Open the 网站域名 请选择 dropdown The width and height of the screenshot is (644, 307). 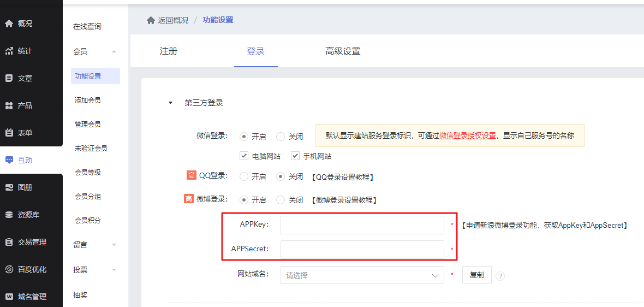pyautogui.click(x=362, y=275)
